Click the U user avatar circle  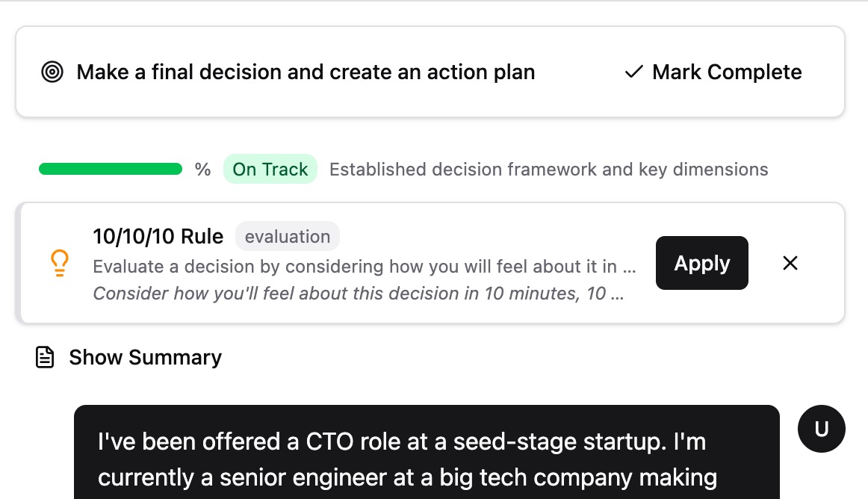pos(822,429)
